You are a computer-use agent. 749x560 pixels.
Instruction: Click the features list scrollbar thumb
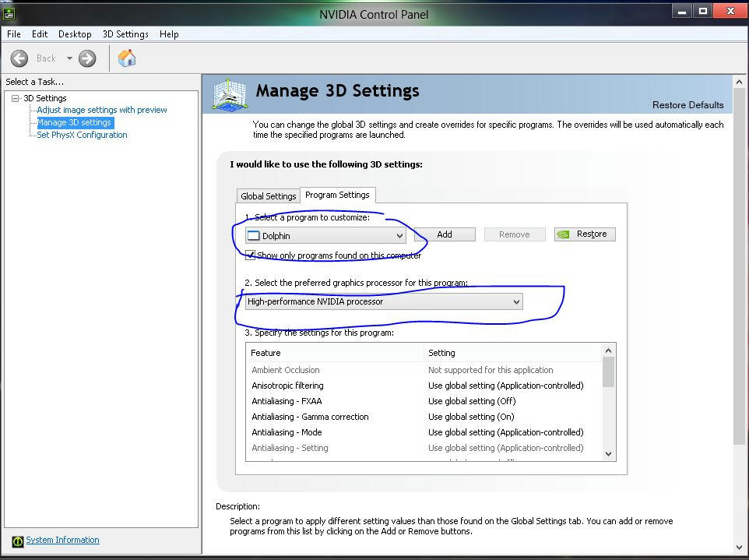pos(608,372)
